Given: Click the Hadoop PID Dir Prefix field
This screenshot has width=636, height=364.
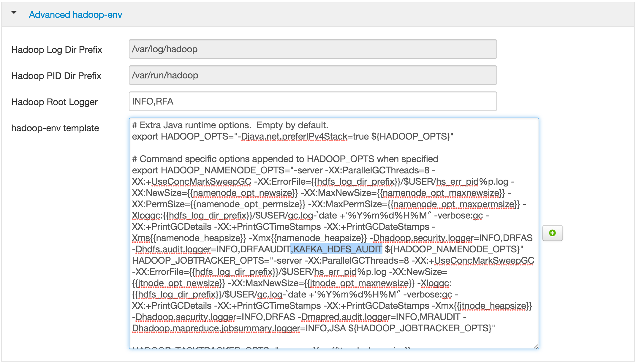Looking at the screenshot, I should [x=312, y=75].
